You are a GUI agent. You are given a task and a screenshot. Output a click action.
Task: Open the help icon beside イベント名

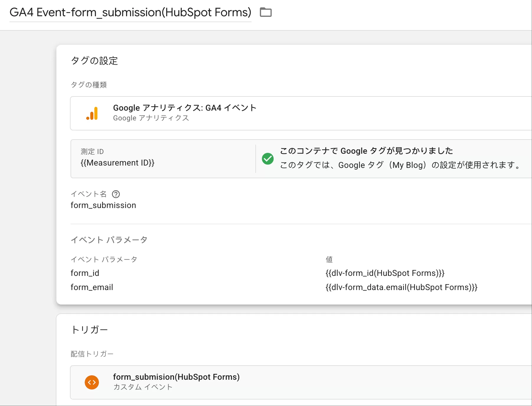click(116, 194)
